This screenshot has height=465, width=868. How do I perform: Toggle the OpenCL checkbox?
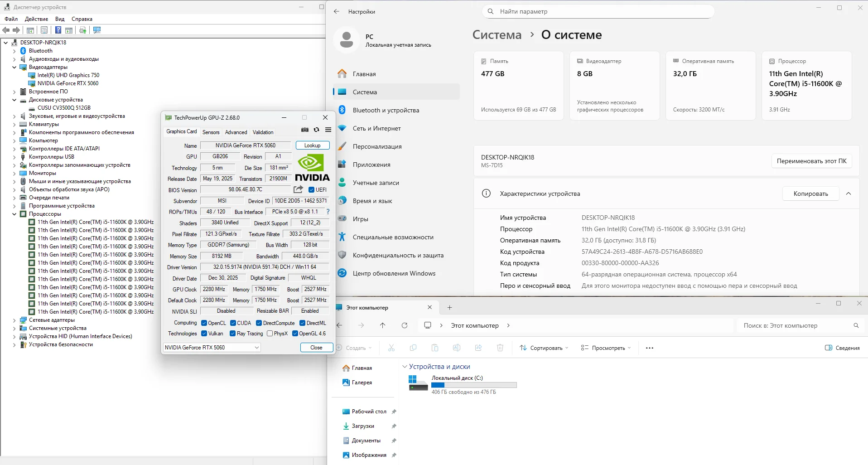pos(204,323)
